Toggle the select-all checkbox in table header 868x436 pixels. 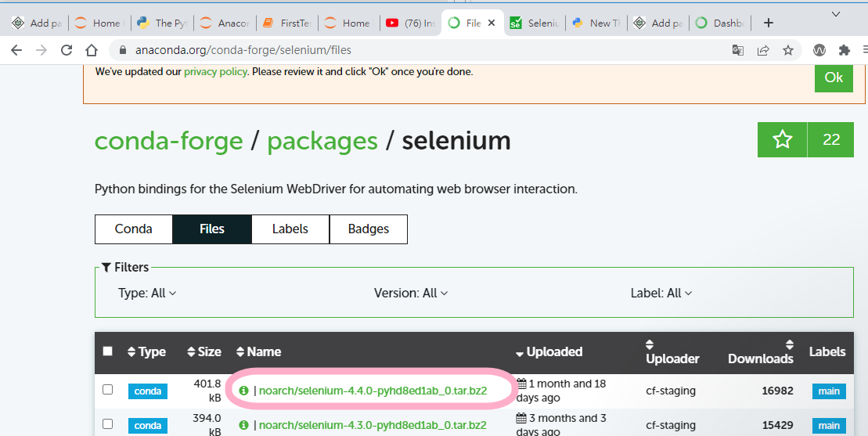click(x=108, y=351)
